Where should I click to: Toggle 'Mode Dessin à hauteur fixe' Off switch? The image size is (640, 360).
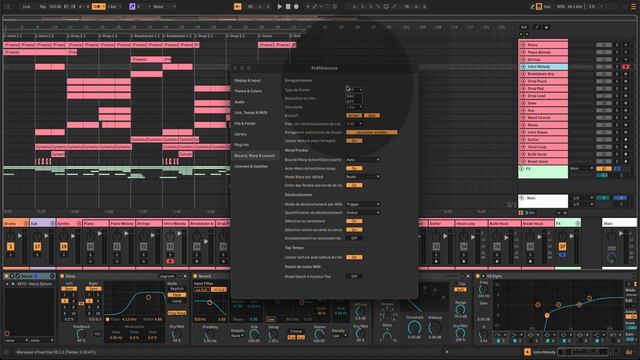click(x=354, y=276)
